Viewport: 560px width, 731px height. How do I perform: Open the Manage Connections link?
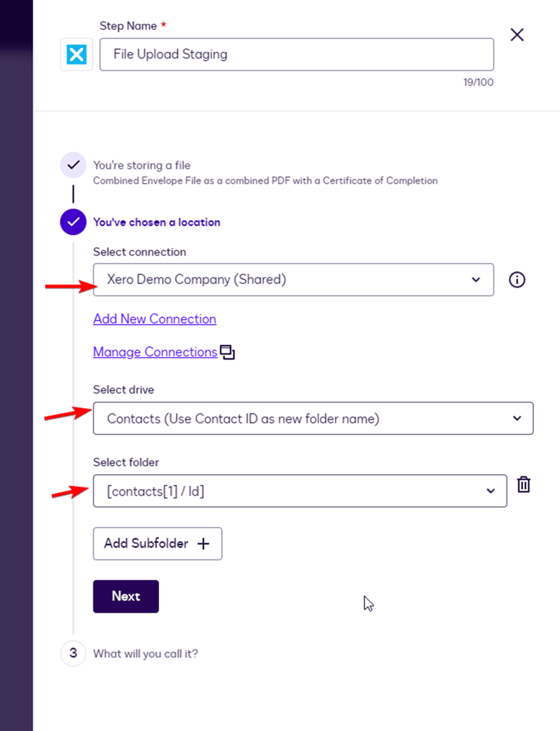[x=155, y=352]
